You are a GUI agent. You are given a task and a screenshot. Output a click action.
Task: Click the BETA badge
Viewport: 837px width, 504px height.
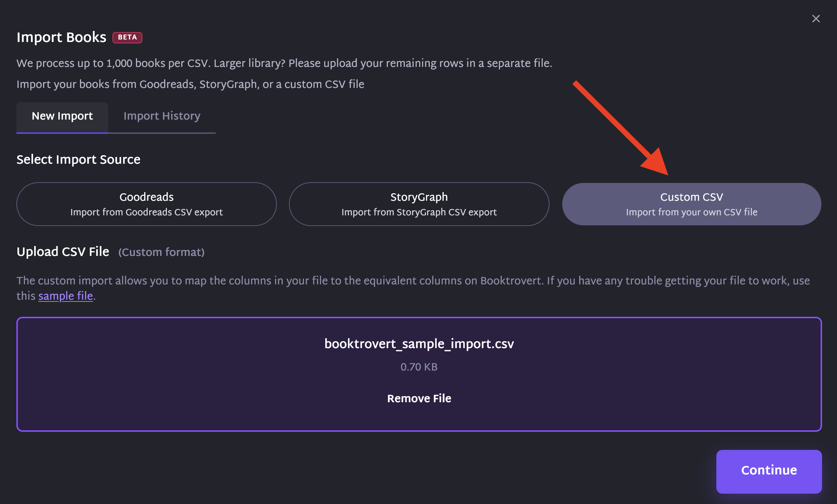(127, 37)
